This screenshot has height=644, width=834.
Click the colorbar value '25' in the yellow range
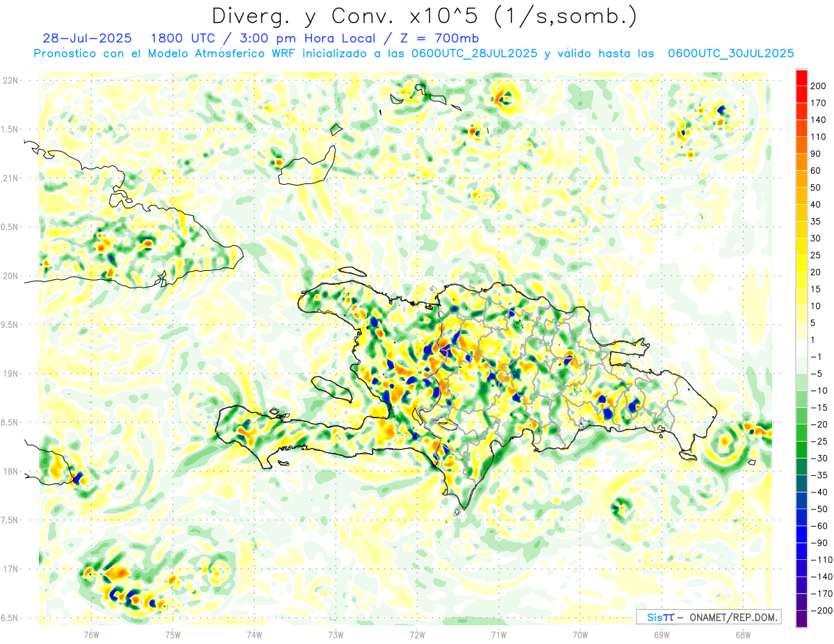pos(817,256)
